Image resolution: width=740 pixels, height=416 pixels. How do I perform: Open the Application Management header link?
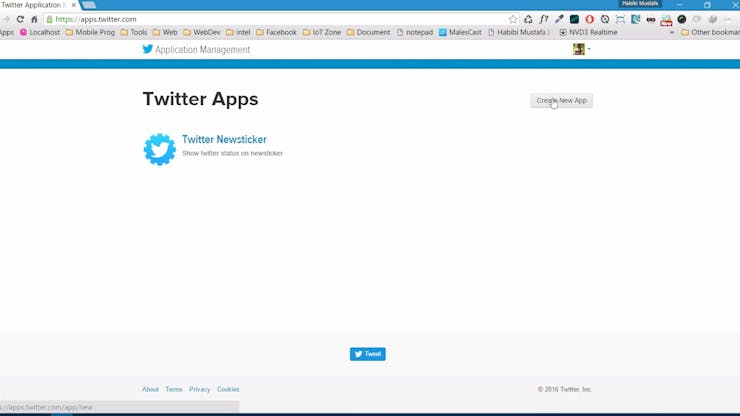tap(202, 50)
